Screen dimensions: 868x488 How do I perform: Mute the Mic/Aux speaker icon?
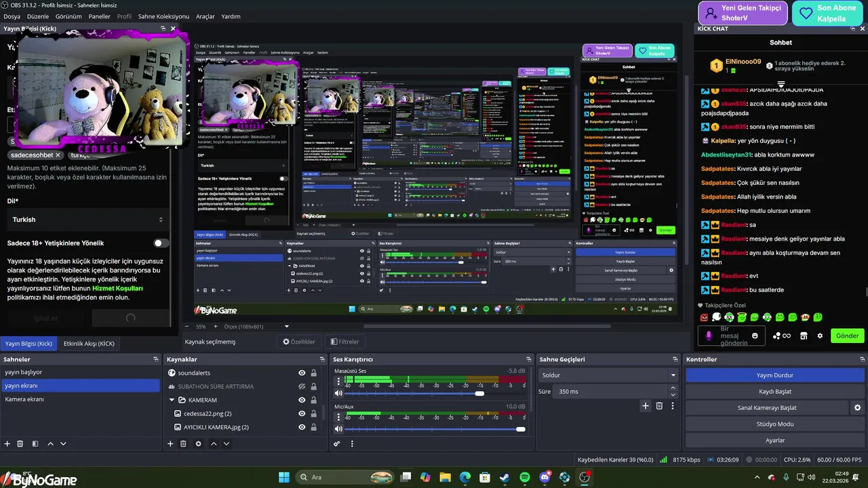click(338, 429)
